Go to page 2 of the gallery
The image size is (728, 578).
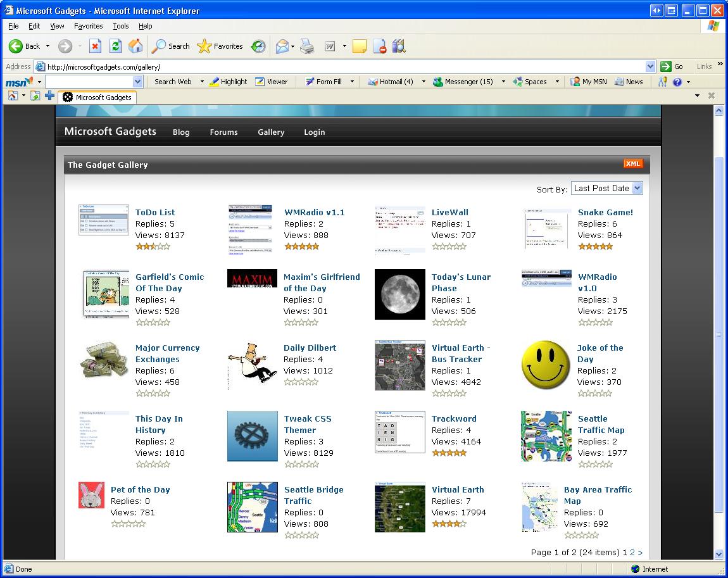[632, 553]
